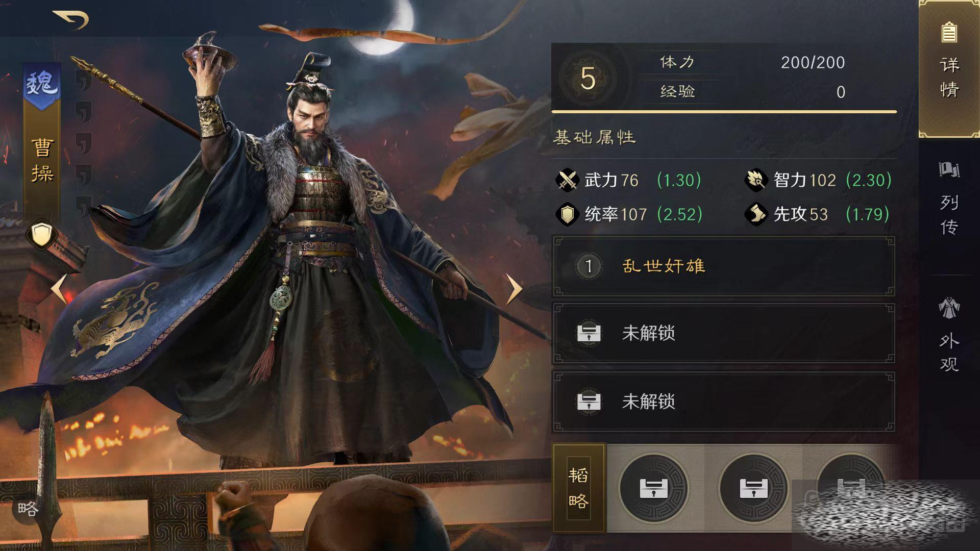Screen dimensions: 980x551
Task: Tap the 略 button at bottom left
Action: 28,509
